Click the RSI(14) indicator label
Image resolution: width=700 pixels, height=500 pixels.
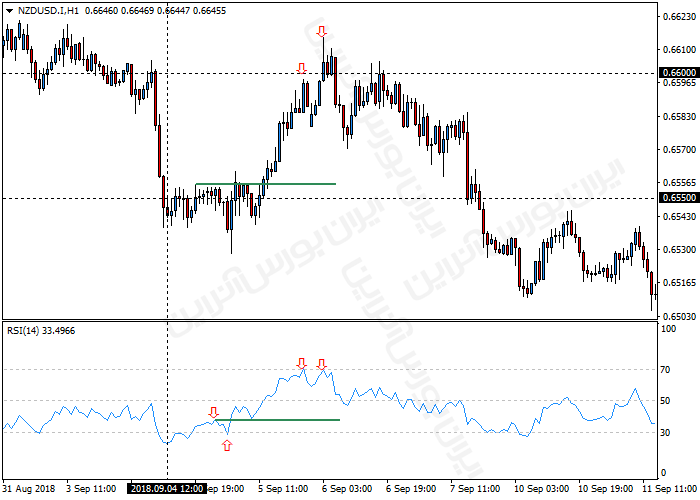[26, 331]
